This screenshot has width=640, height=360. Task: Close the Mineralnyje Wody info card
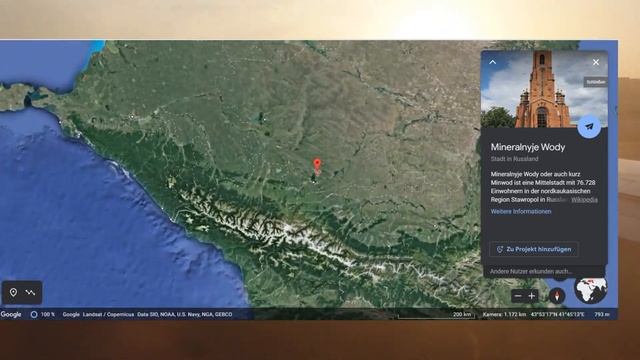(x=596, y=62)
